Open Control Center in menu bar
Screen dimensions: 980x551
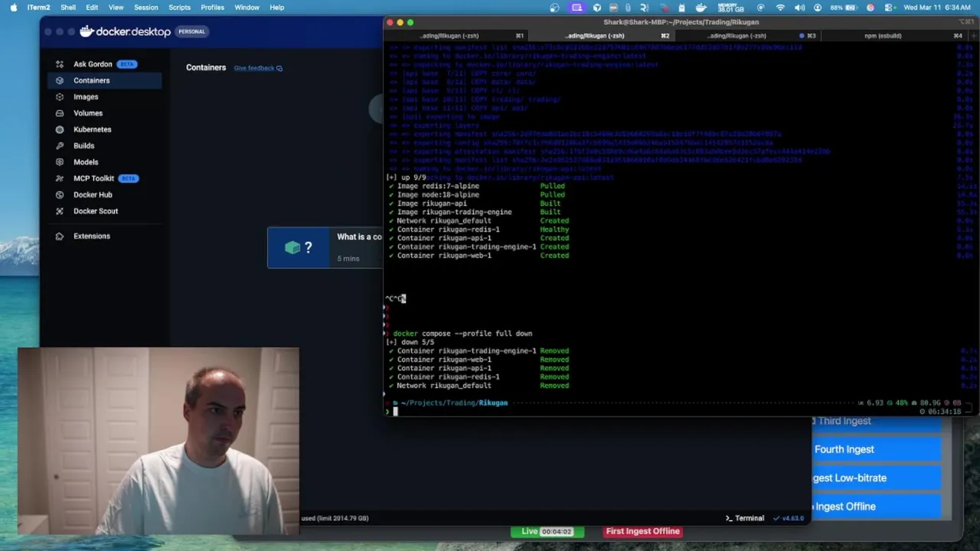tap(890, 8)
